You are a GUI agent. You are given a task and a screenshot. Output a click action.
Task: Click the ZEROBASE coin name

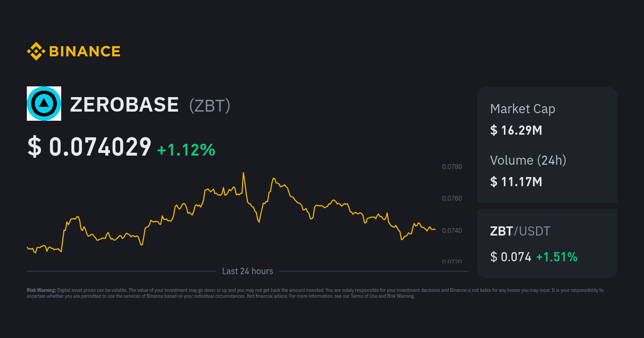[124, 105]
